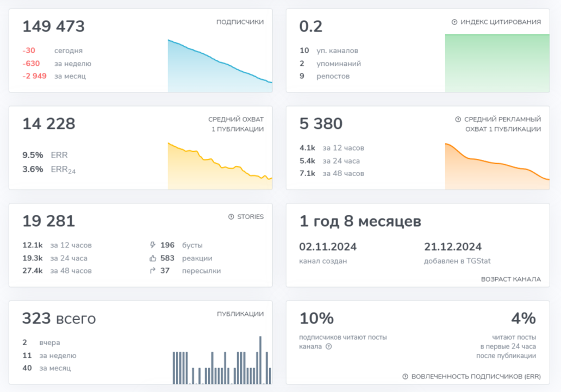Image resolution: width=561 pixels, height=392 pixels.
Task: Click the '-2 949 за месяц' row
Action: click(54, 76)
